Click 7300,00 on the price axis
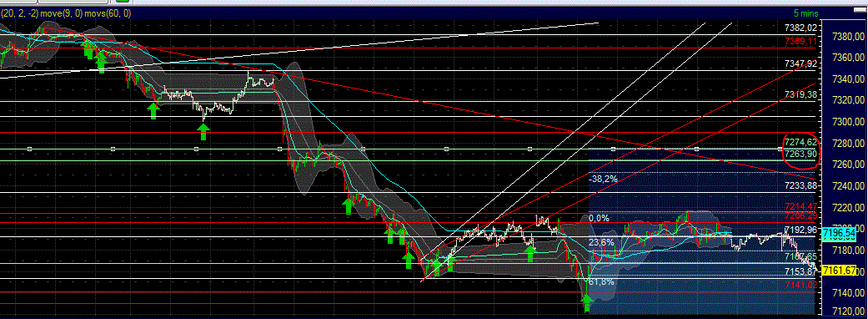This screenshot has width=868, height=319. 849,121
